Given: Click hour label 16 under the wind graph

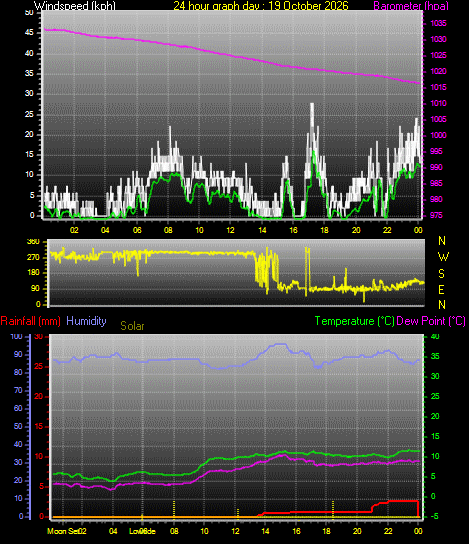Looking at the screenshot, I should point(293,230).
